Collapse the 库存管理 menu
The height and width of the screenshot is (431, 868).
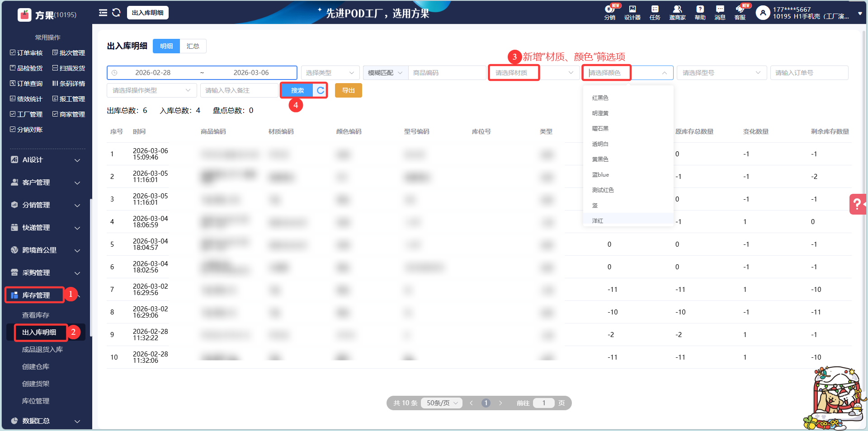click(x=46, y=295)
